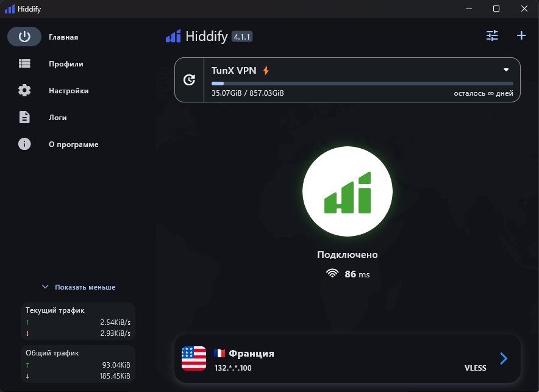Click the document icon for Логи

coord(24,117)
